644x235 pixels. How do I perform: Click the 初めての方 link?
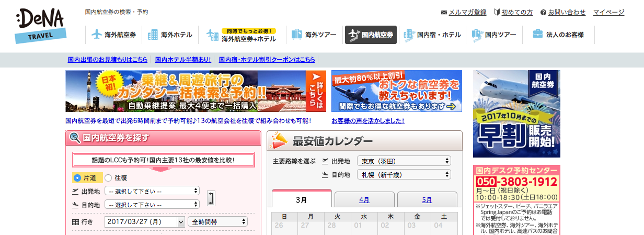pyautogui.click(x=516, y=12)
